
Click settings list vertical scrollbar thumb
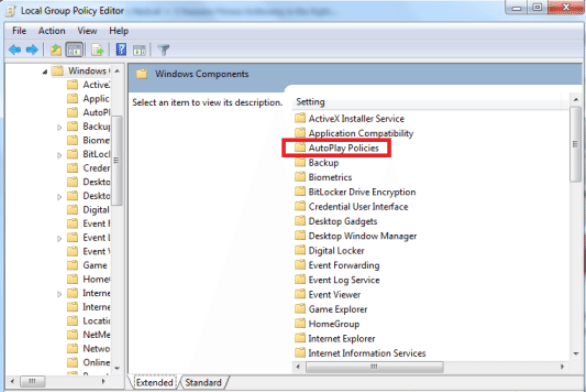tap(576, 144)
